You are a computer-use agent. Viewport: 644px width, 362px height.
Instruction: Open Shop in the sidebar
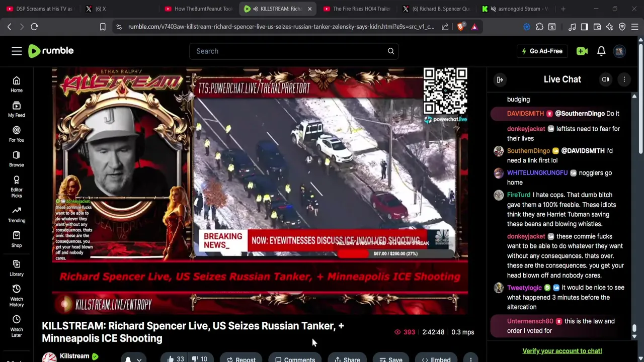click(x=17, y=240)
